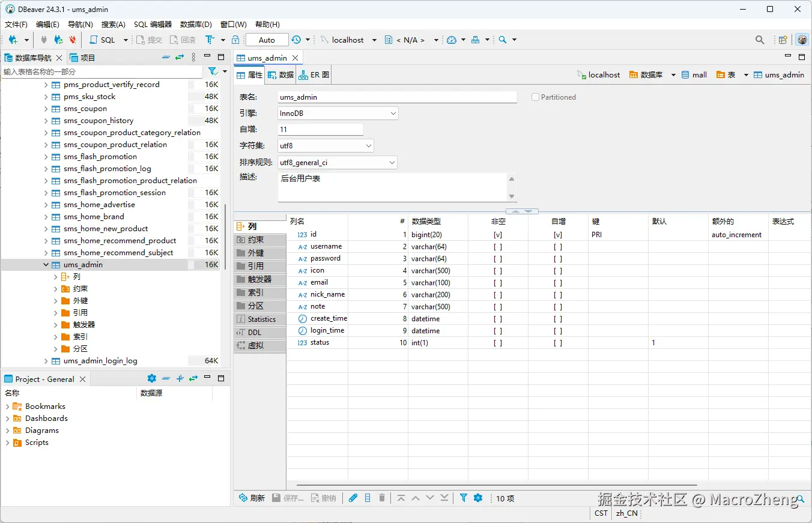
Task: Move selected column down one row
Action: click(429, 498)
